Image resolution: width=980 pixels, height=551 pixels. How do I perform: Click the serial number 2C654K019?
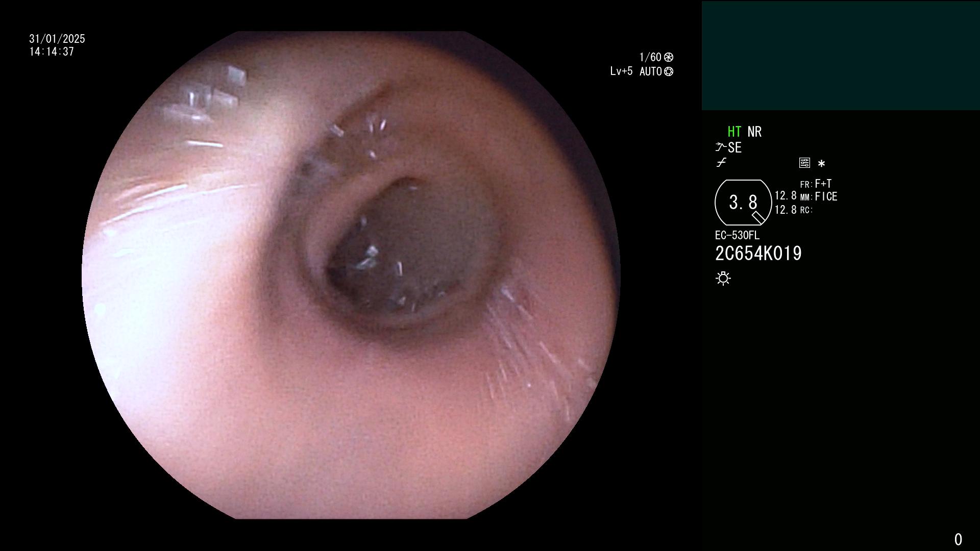coord(758,254)
